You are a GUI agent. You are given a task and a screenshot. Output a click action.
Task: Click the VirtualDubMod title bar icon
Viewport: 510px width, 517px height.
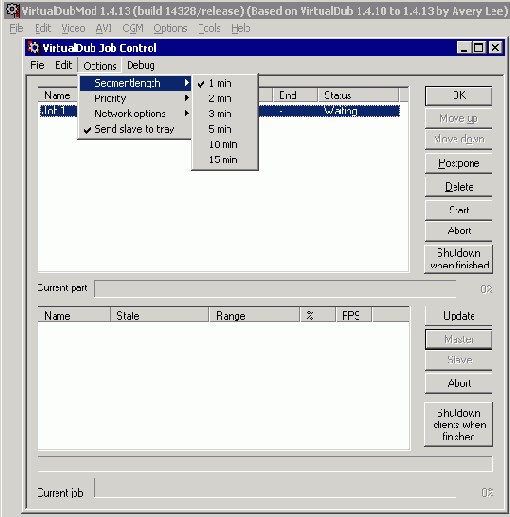(x=13, y=10)
